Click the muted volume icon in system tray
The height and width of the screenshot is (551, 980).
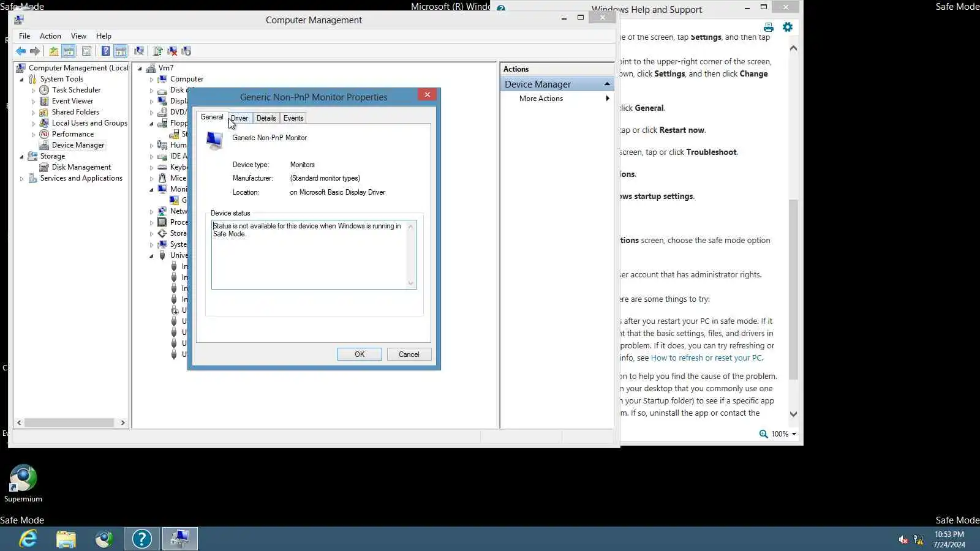(903, 539)
